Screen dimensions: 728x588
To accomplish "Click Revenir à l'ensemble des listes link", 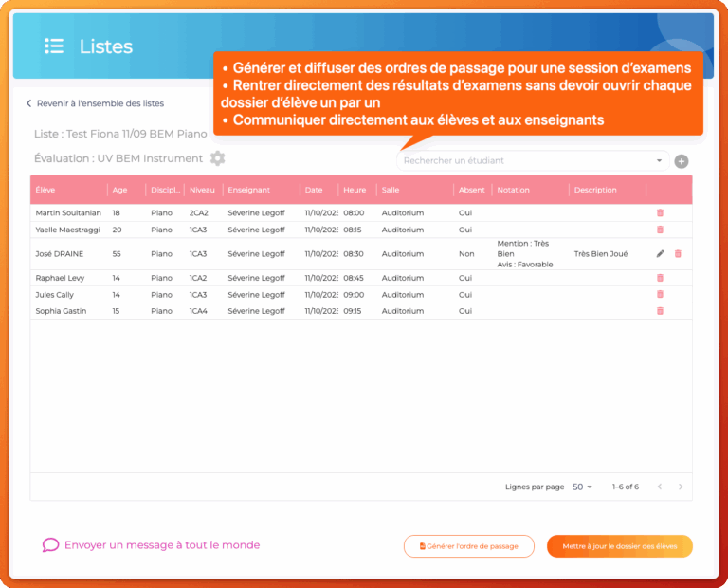I will point(95,103).
